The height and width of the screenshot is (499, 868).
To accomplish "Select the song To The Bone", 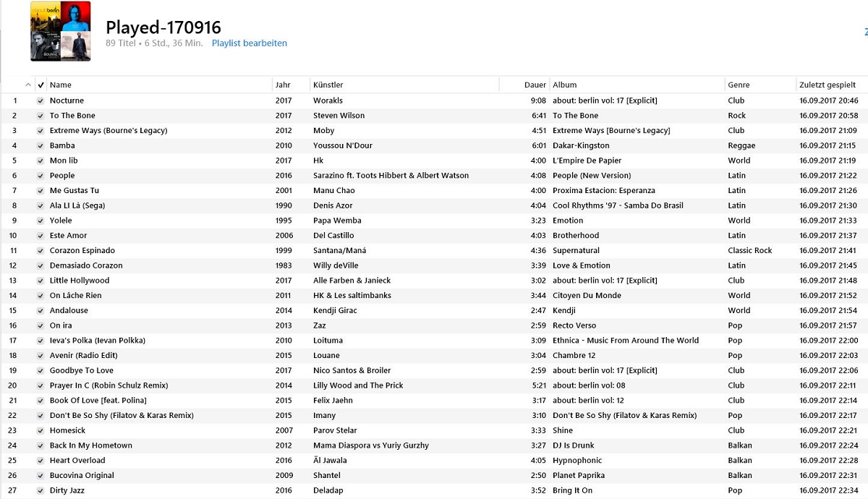I will [72, 116].
